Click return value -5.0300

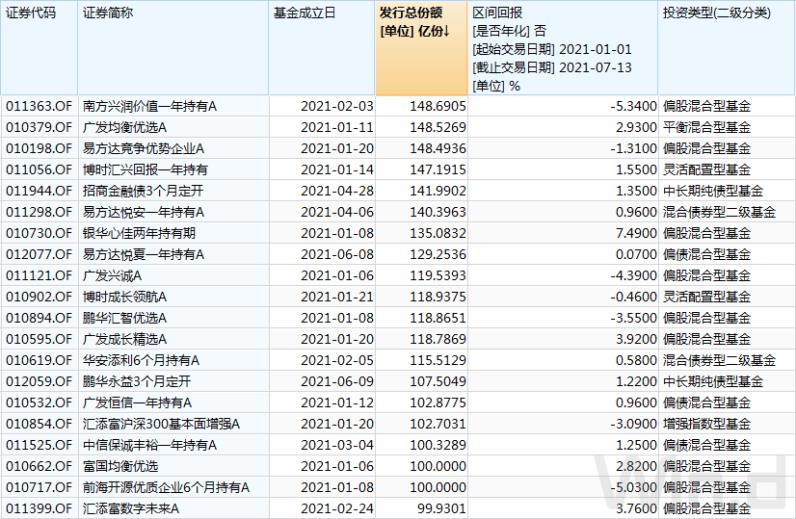pos(634,487)
